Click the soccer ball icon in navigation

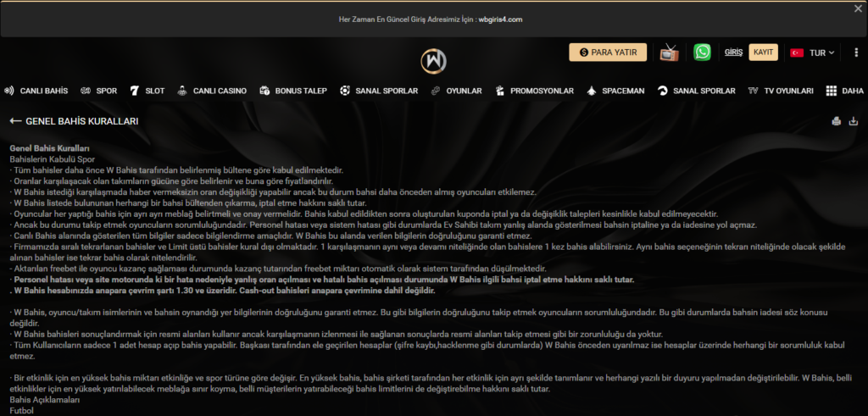click(345, 91)
